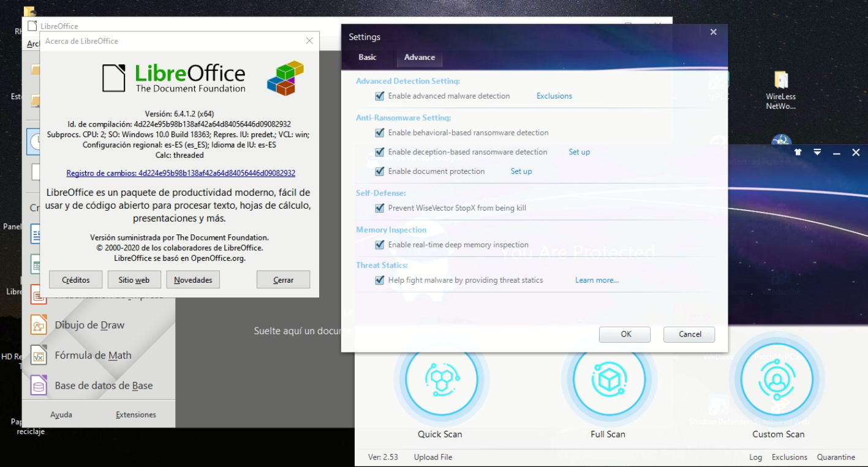This screenshot has height=467, width=868.
Task: Launch the Full Scan option
Action: (x=608, y=379)
